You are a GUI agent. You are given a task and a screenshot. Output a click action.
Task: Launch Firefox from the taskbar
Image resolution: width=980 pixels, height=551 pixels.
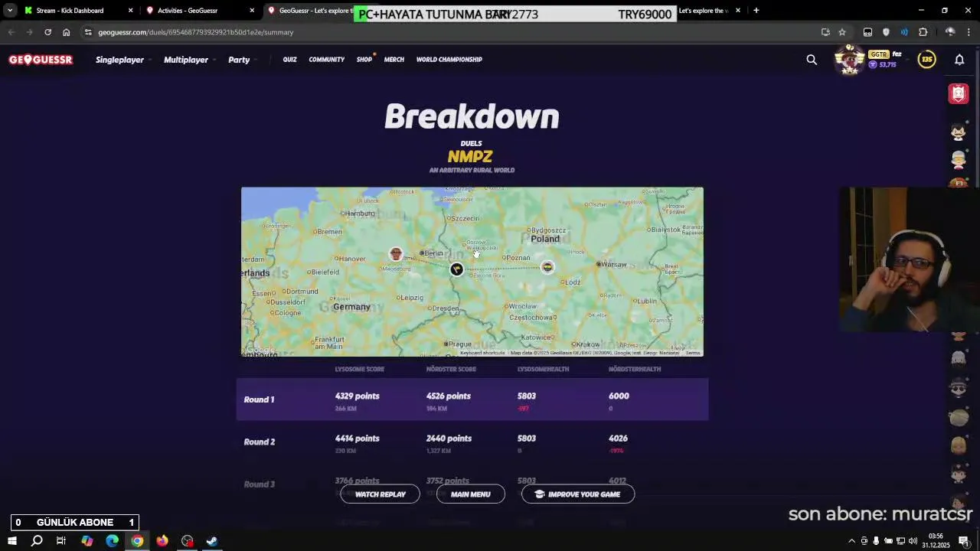click(x=162, y=541)
